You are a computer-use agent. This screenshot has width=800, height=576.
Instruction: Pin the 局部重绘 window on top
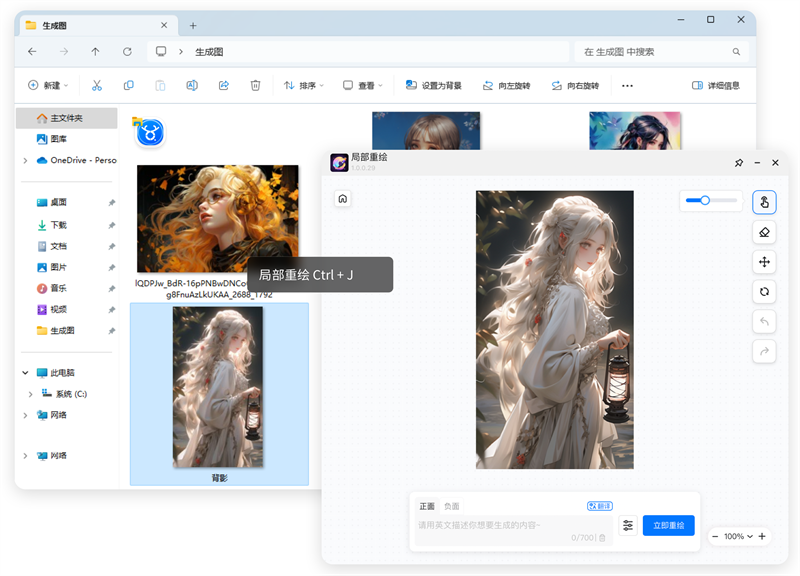point(737,162)
